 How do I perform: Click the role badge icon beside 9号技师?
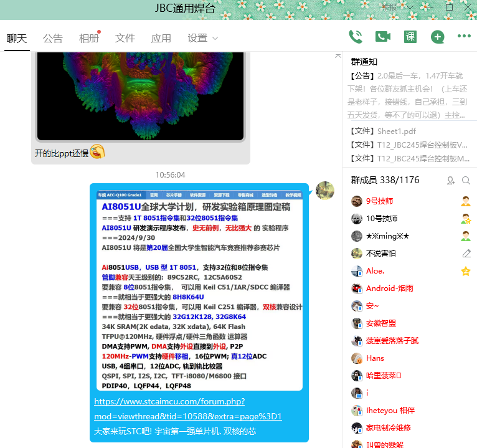pyautogui.click(x=465, y=201)
